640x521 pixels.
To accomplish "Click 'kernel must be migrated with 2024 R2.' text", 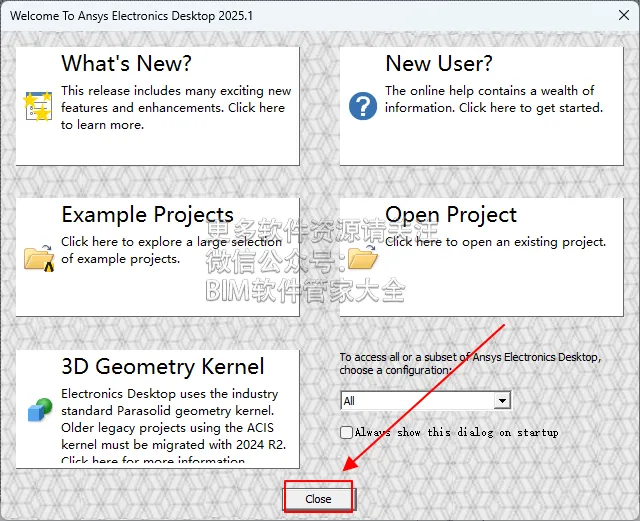I will click(173, 445).
